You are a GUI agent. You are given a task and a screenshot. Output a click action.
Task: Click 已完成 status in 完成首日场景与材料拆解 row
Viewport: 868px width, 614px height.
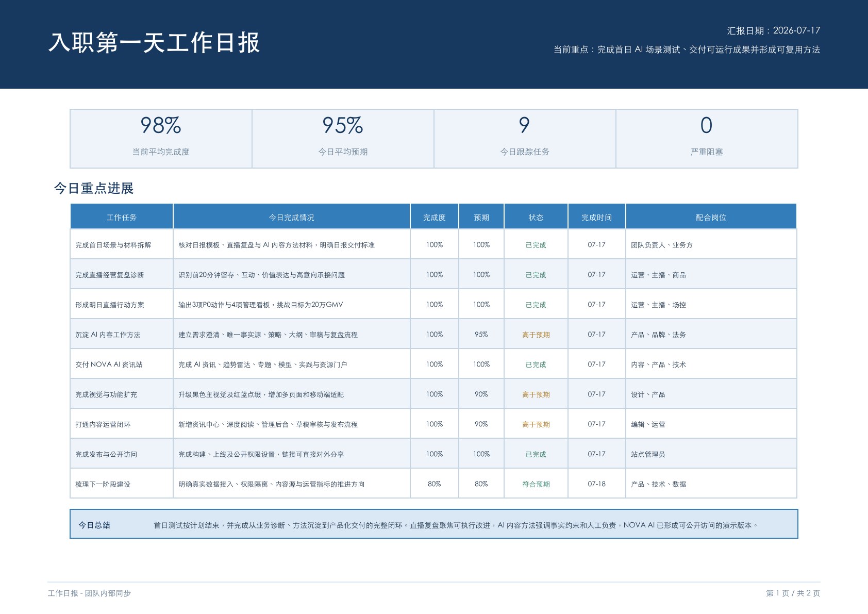(x=536, y=244)
